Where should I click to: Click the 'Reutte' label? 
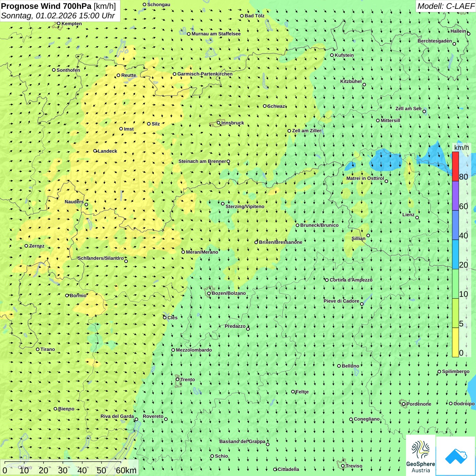(129, 75)
